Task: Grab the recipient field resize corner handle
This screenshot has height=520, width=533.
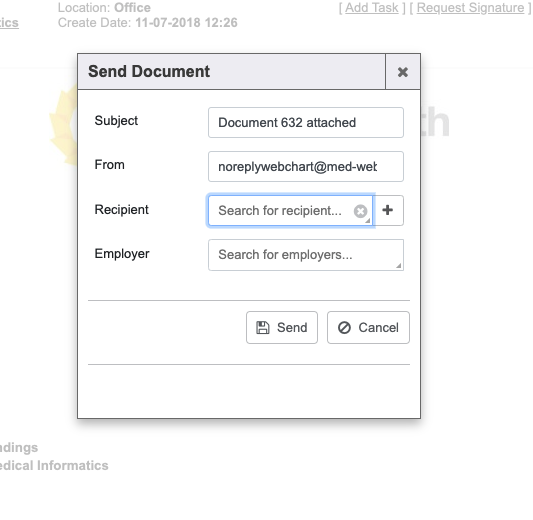Action: click(368, 221)
